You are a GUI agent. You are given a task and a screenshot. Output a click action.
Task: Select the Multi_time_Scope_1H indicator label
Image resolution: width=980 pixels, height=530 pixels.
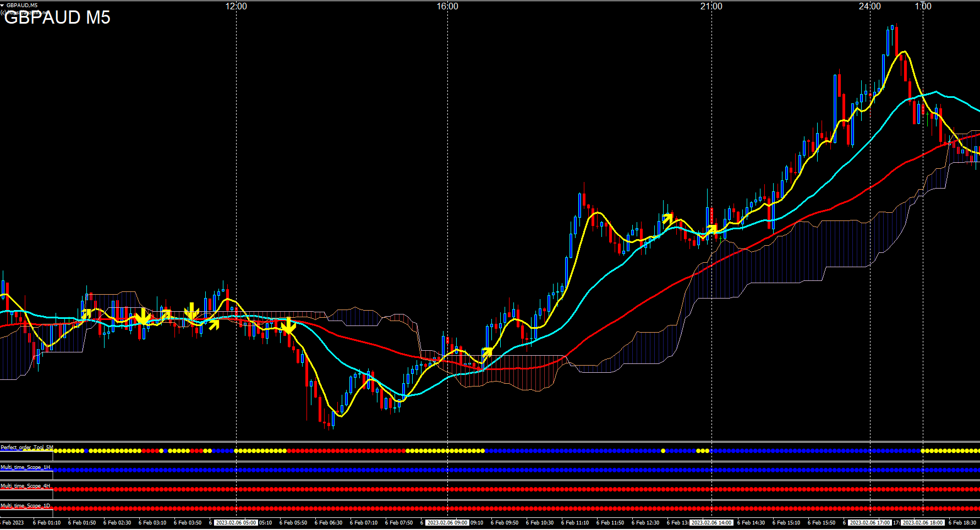tap(25, 467)
